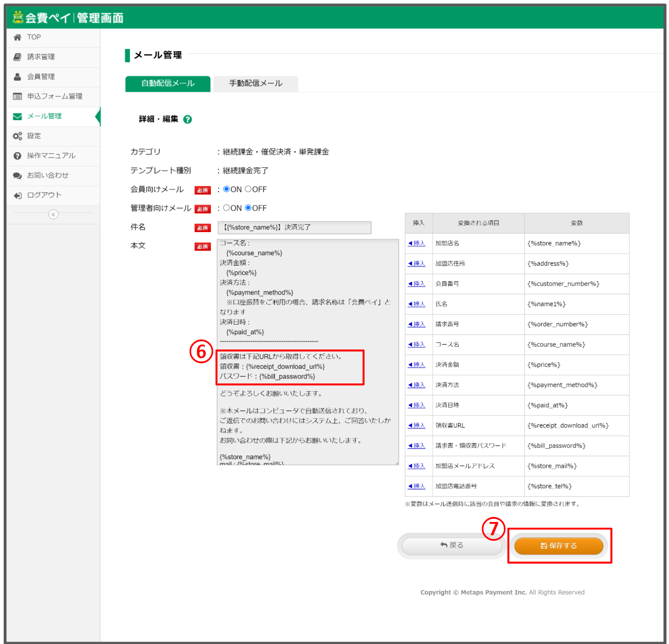
Task: Click into the 件名 subject field
Action: pos(294,228)
